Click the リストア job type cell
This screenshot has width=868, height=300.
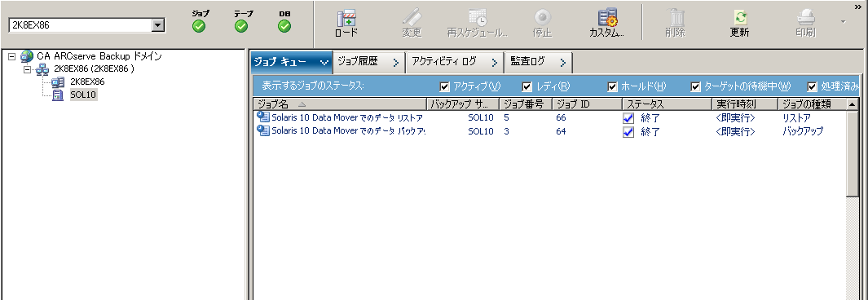[x=796, y=118]
